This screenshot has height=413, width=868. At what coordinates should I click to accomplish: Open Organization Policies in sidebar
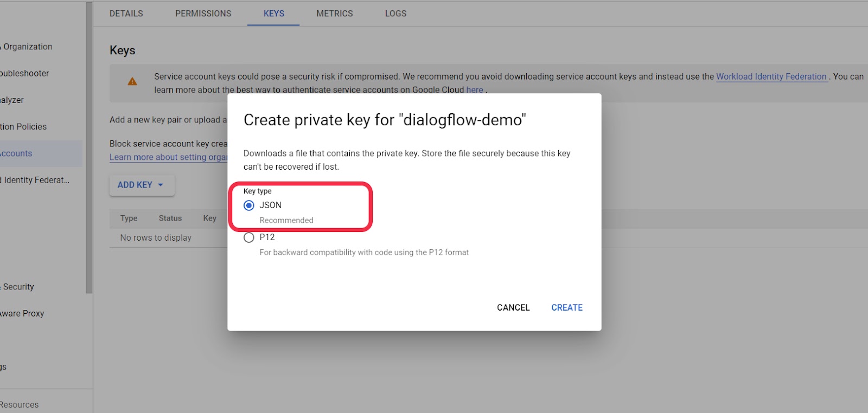[23, 126]
